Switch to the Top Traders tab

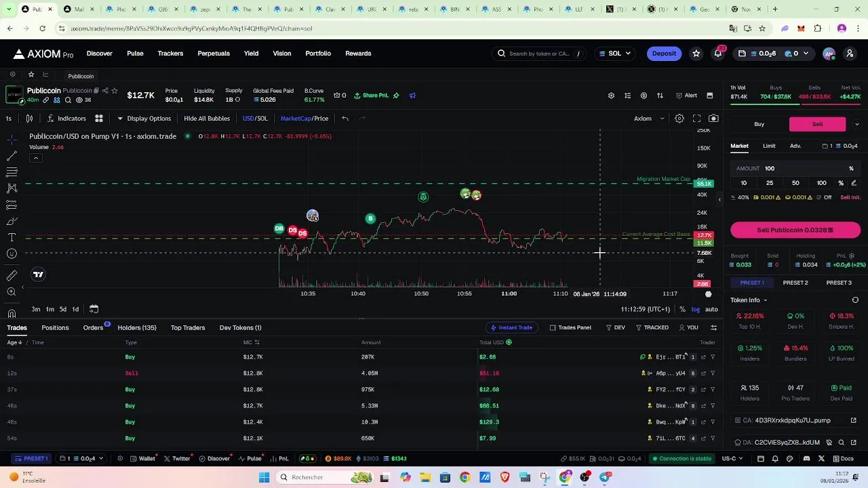[x=188, y=328]
